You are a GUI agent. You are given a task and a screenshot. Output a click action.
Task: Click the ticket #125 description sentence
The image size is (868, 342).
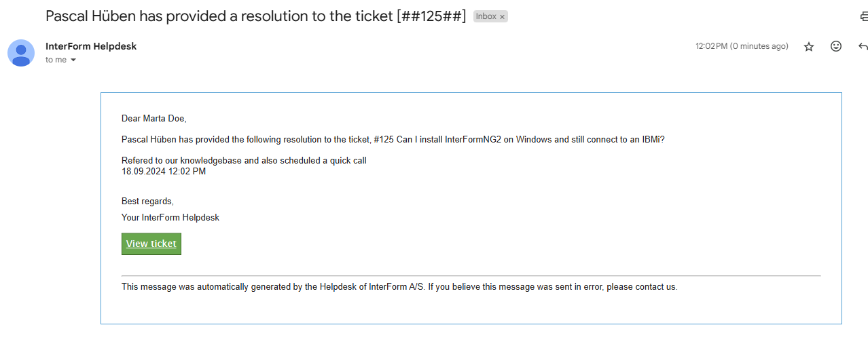click(393, 139)
